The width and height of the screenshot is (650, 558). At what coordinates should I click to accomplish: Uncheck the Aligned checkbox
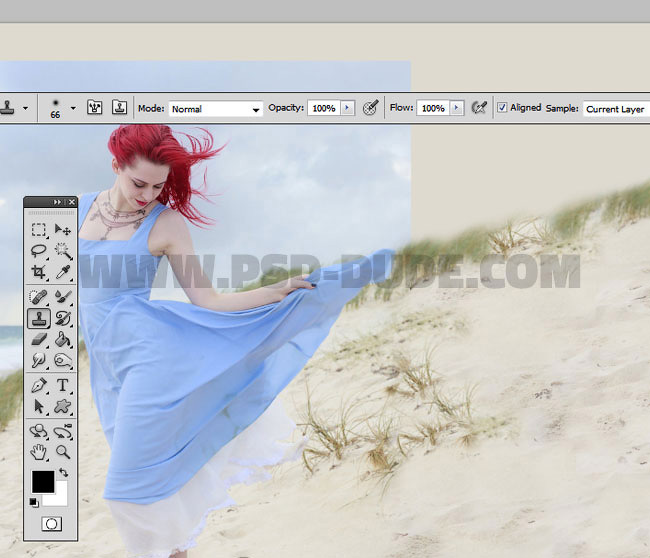click(x=502, y=107)
